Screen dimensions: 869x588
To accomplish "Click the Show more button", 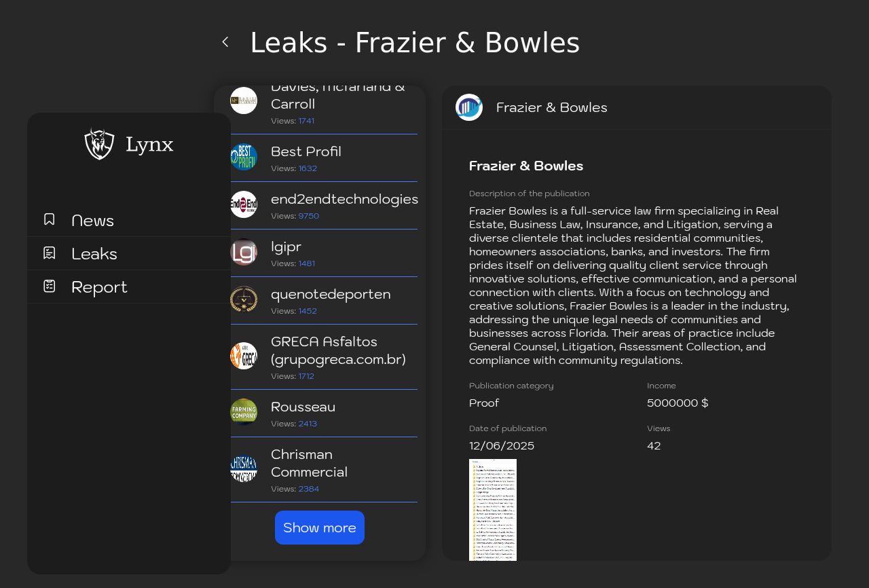I will click(x=320, y=528).
